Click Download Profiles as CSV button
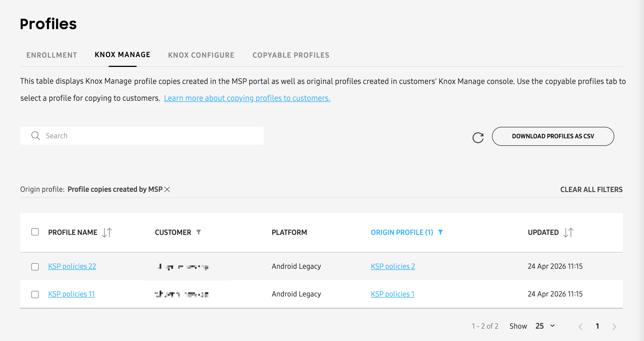The image size is (644, 341). (x=553, y=136)
